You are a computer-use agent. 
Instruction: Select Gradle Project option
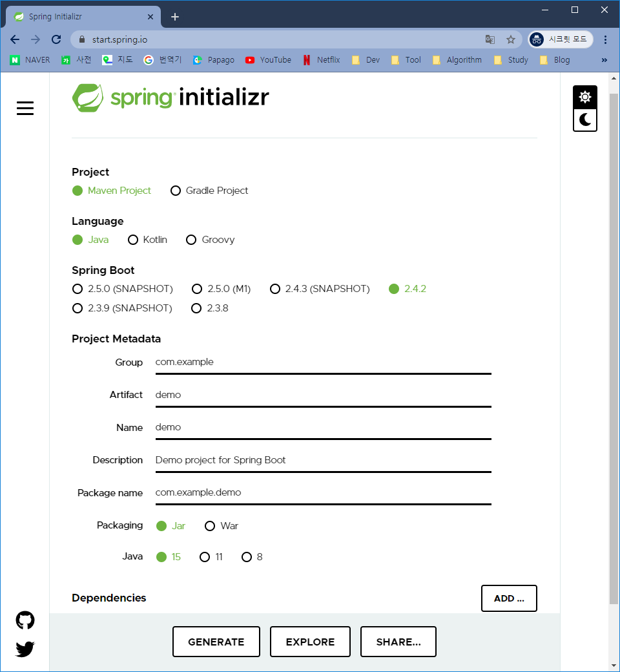[209, 191]
